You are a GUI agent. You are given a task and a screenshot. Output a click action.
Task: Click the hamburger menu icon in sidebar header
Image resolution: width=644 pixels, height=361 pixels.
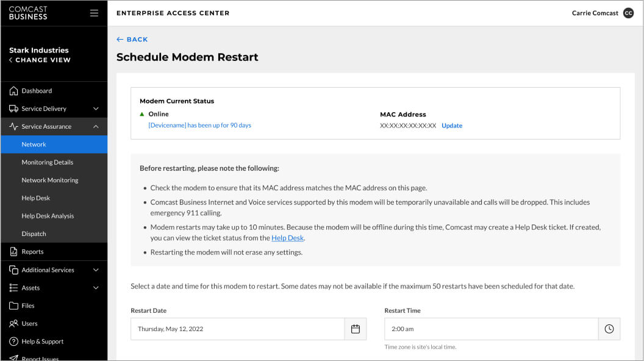coord(94,13)
